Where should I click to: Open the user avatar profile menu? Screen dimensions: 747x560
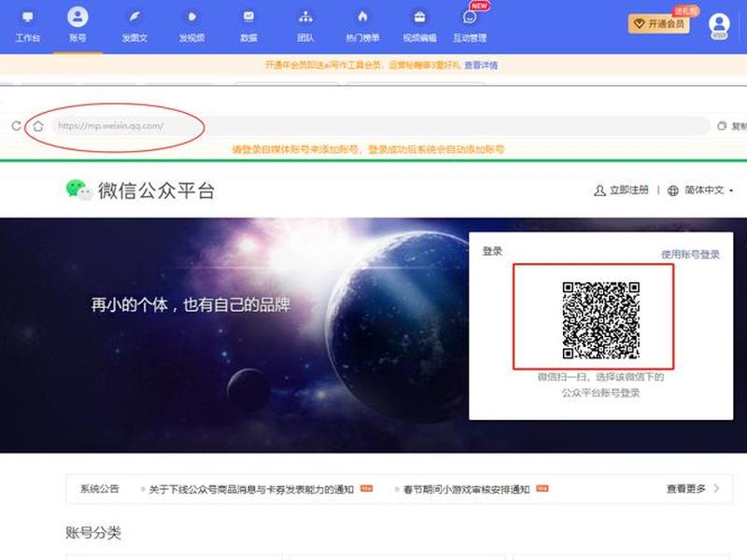coord(719,25)
